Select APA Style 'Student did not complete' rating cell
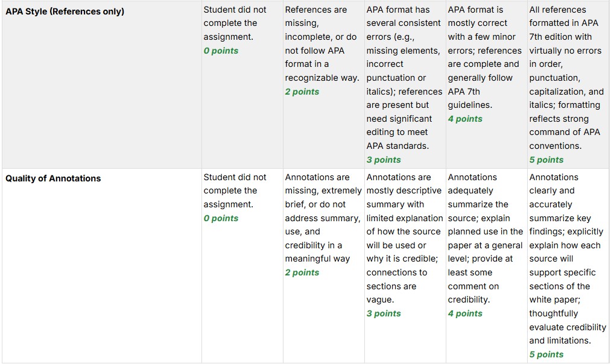This screenshot has height=364, width=611. point(235,24)
